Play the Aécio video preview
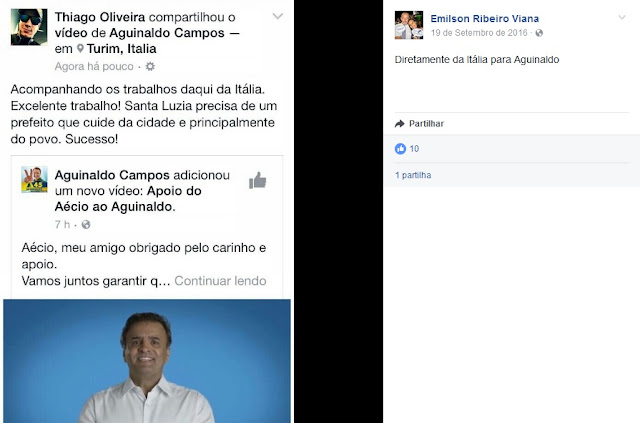This screenshot has width=640, height=423. pyautogui.click(x=147, y=361)
